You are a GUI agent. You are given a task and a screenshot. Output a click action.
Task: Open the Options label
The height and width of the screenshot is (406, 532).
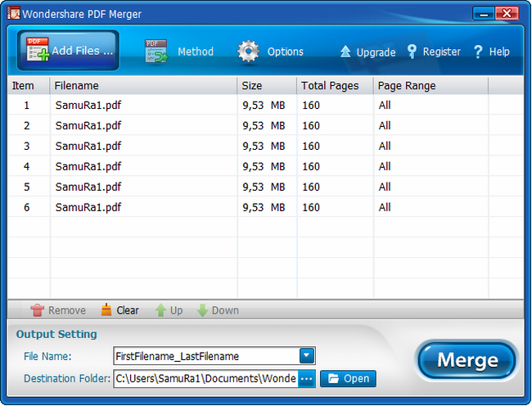tap(285, 52)
